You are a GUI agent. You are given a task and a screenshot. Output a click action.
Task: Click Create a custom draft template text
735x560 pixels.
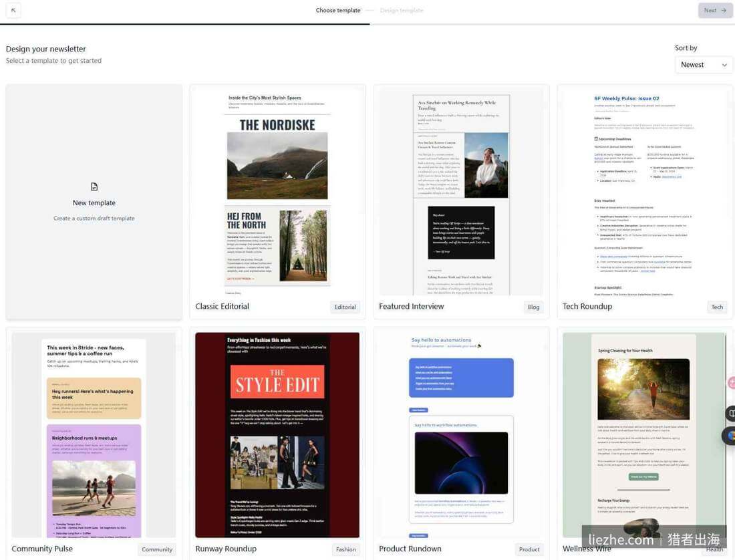click(94, 219)
